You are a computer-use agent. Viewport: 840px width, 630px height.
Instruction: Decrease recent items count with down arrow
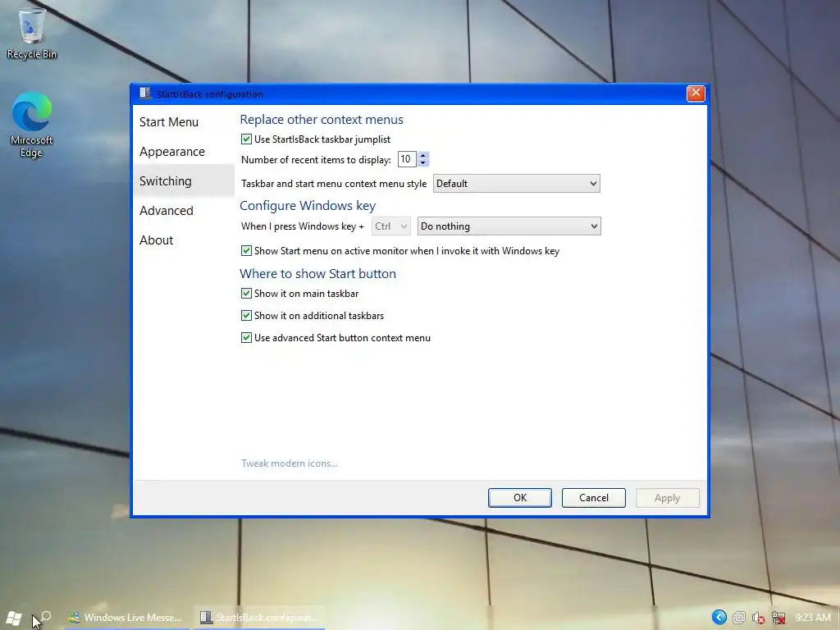click(x=423, y=163)
